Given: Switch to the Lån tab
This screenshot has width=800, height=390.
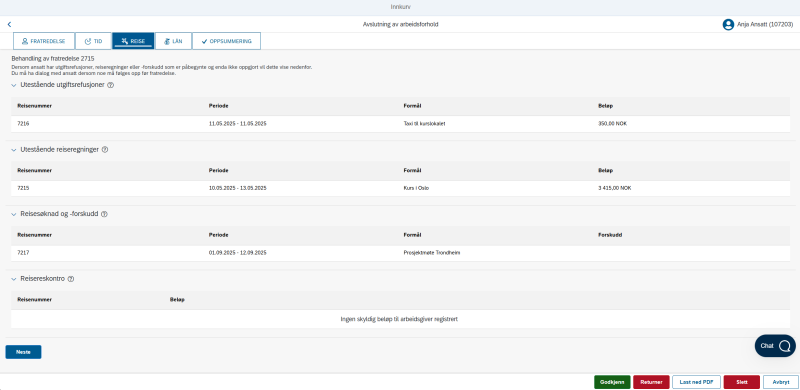Looking at the screenshot, I should pyautogui.click(x=173, y=41).
